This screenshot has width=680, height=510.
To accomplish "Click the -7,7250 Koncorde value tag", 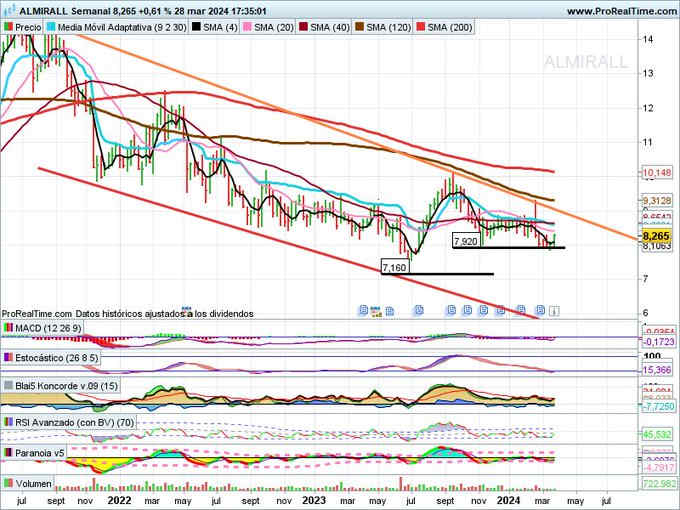I will tap(657, 406).
